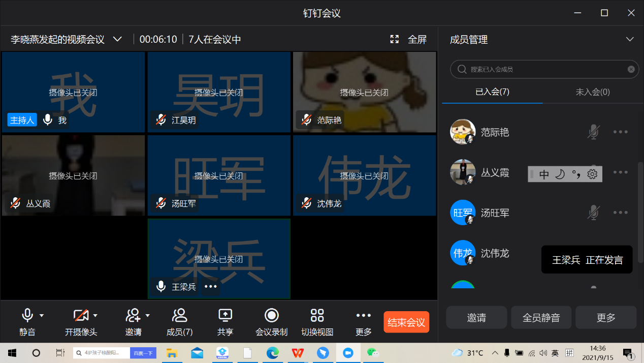Click the invite person icon in toolbar
This screenshot has height=363, width=644.
click(x=133, y=316)
